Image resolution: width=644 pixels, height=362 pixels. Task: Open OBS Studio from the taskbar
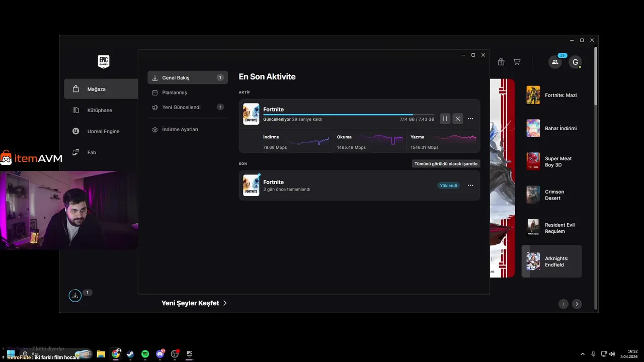pyautogui.click(x=175, y=354)
